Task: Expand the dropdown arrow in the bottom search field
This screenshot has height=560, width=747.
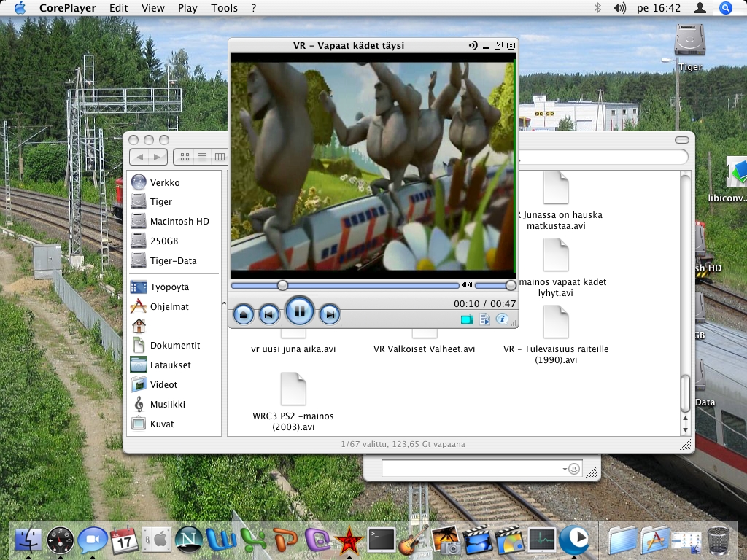Action: pos(564,469)
